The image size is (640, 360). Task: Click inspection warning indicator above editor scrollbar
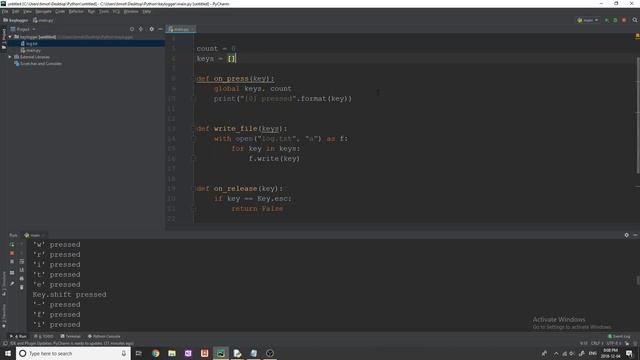[x=637, y=37]
